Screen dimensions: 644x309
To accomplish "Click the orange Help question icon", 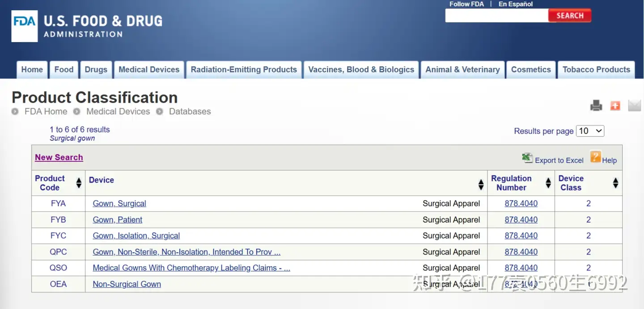I will pos(595,157).
